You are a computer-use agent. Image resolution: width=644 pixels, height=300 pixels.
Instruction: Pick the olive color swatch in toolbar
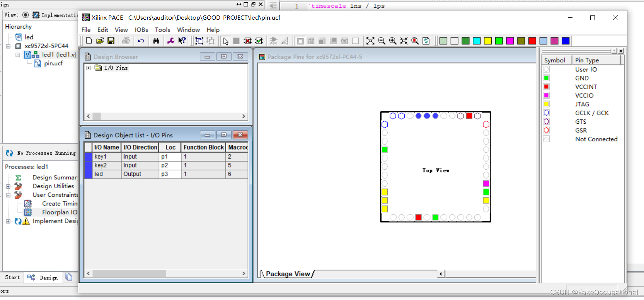point(521,41)
